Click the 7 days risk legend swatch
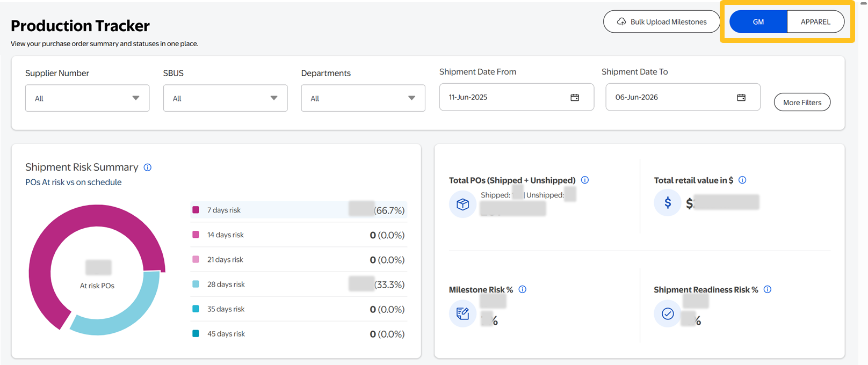 196,210
